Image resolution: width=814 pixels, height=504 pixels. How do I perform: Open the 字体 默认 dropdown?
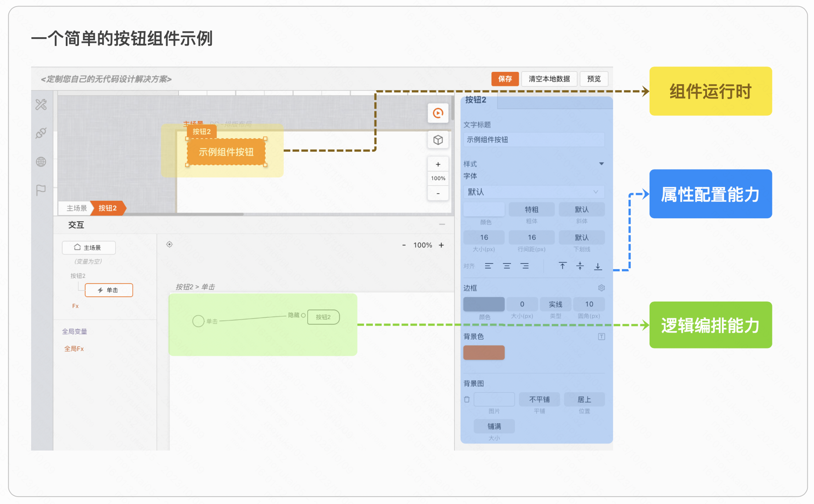tap(534, 192)
